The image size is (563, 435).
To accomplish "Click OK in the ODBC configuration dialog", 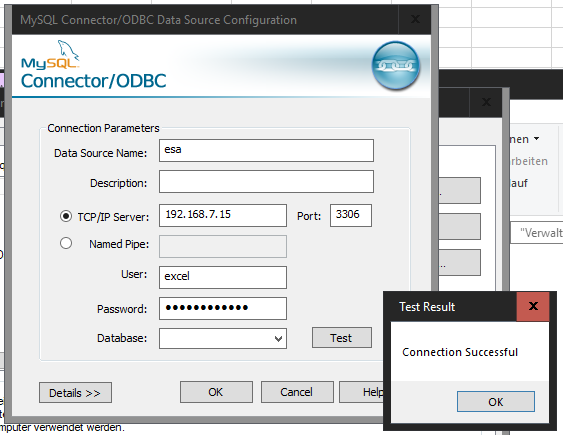I will (x=216, y=392).
